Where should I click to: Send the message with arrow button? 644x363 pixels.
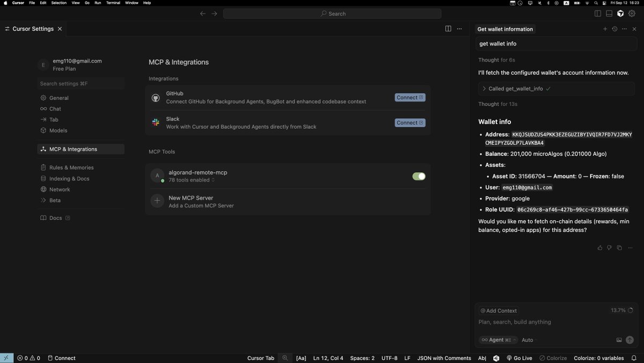click(630, 340)
